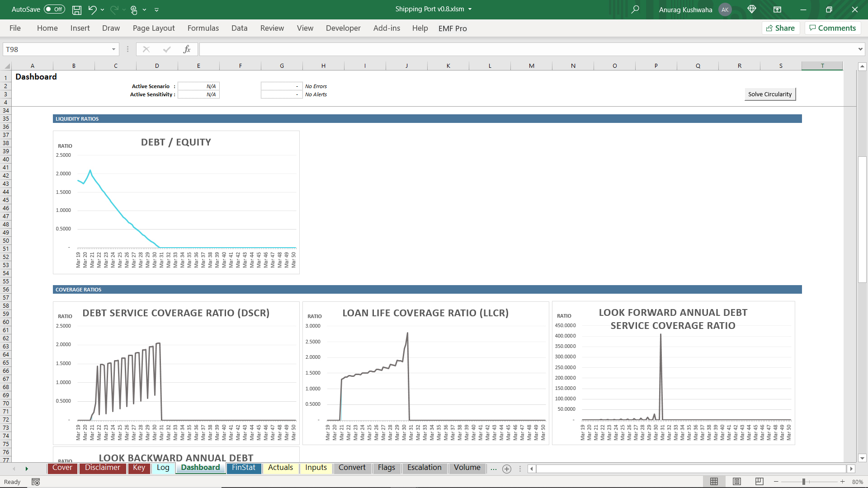Click the Share button

(x=781, y=28)
